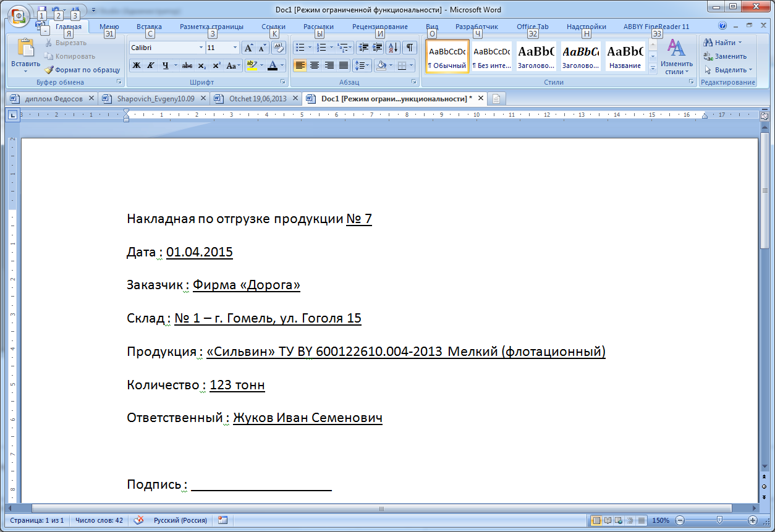Click Change Styles (Изменить стили)
The width and height of the screenshot is (775, 532).
pos(677,57)
